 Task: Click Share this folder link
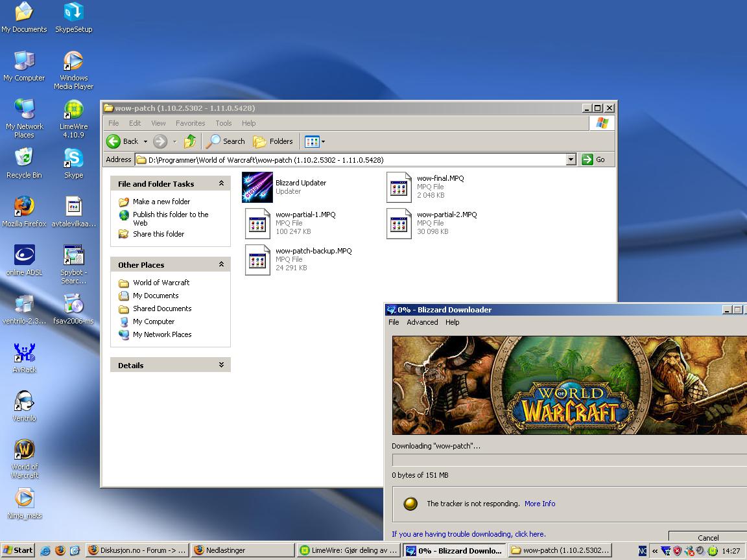point(158,234)
